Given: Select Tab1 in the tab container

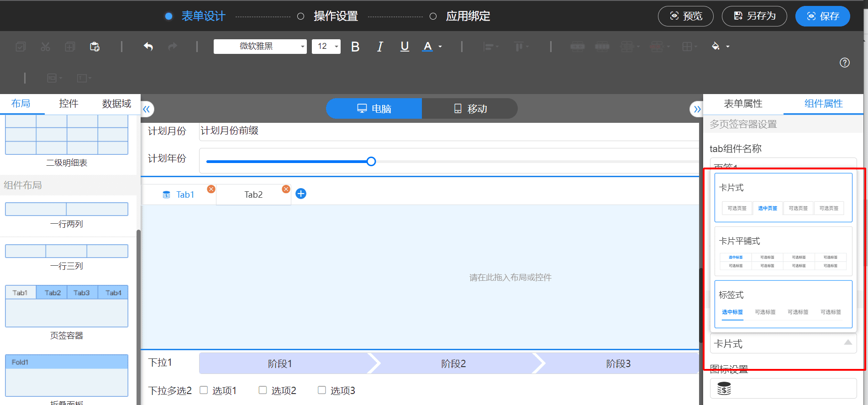Looking at the screenshot, I should coord(179,195).
